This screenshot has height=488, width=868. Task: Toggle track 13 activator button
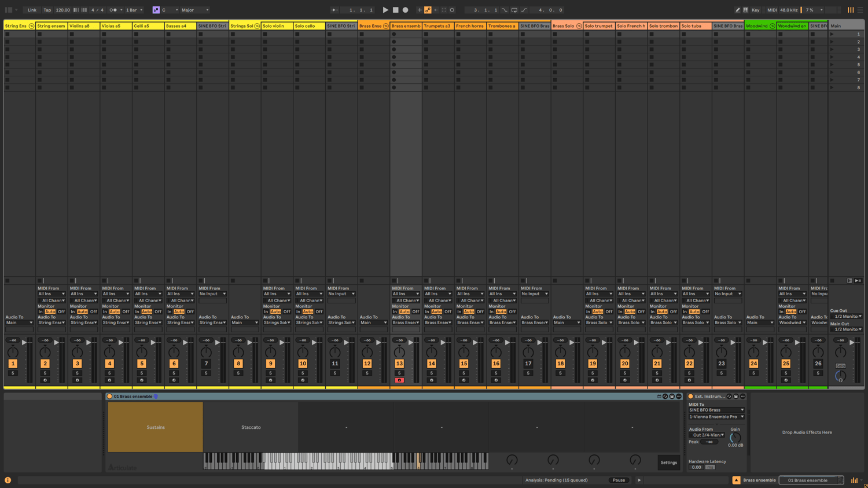(x=399, y=364)
